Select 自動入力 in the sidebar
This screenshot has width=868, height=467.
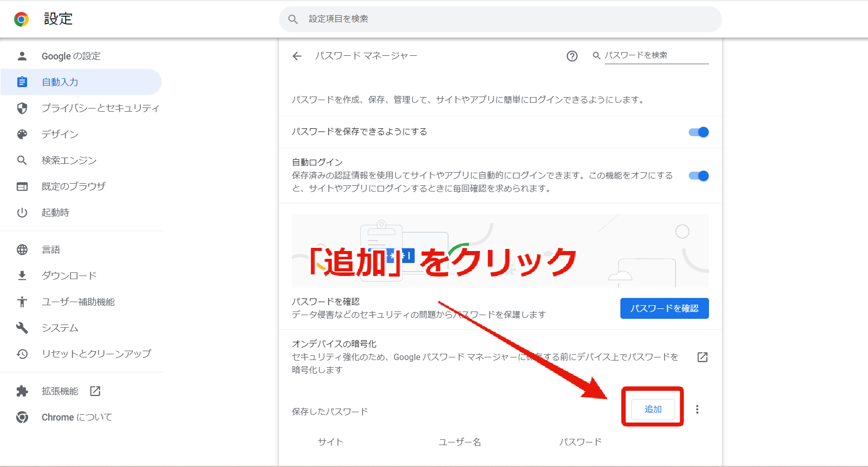pyautogui.click(x=81, y=82)
